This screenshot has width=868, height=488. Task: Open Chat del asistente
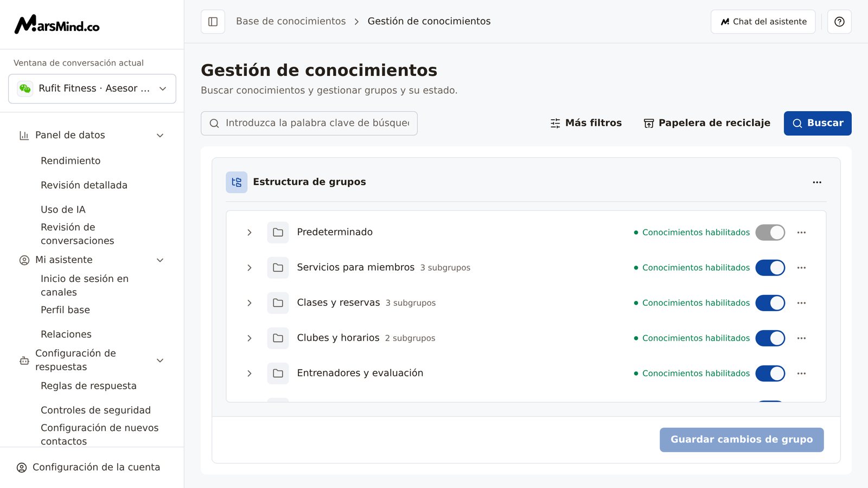tap(763, 22)
